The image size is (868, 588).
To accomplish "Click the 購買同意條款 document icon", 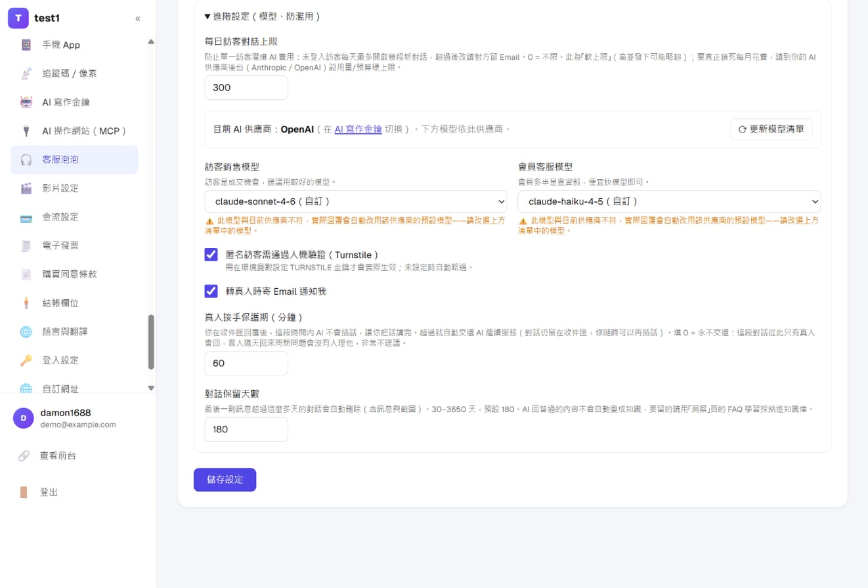I will (26, 274).
